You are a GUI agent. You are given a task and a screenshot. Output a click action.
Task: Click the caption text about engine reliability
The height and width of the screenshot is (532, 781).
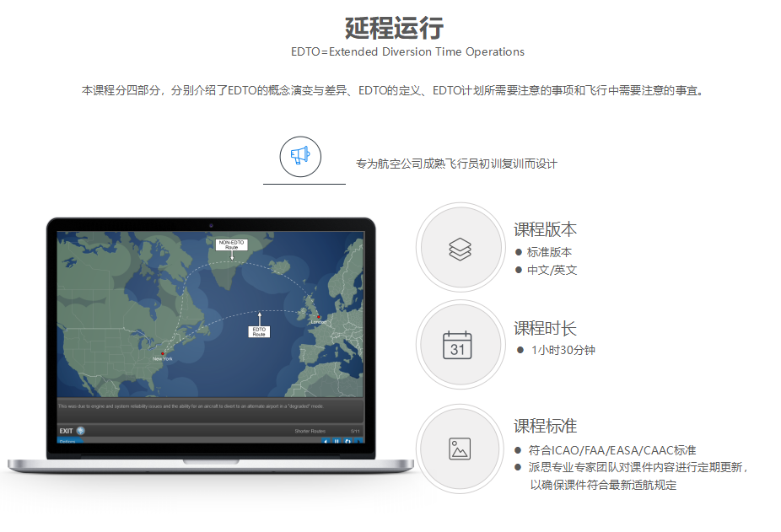click(191, 406)
